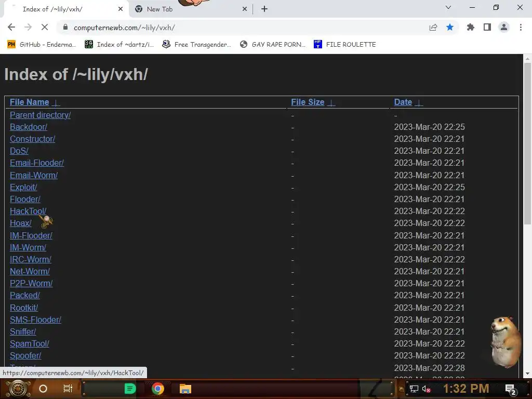Switch to the New Tab tab
532x399 pixels.
pyautogui.click(x=191, y=9)
